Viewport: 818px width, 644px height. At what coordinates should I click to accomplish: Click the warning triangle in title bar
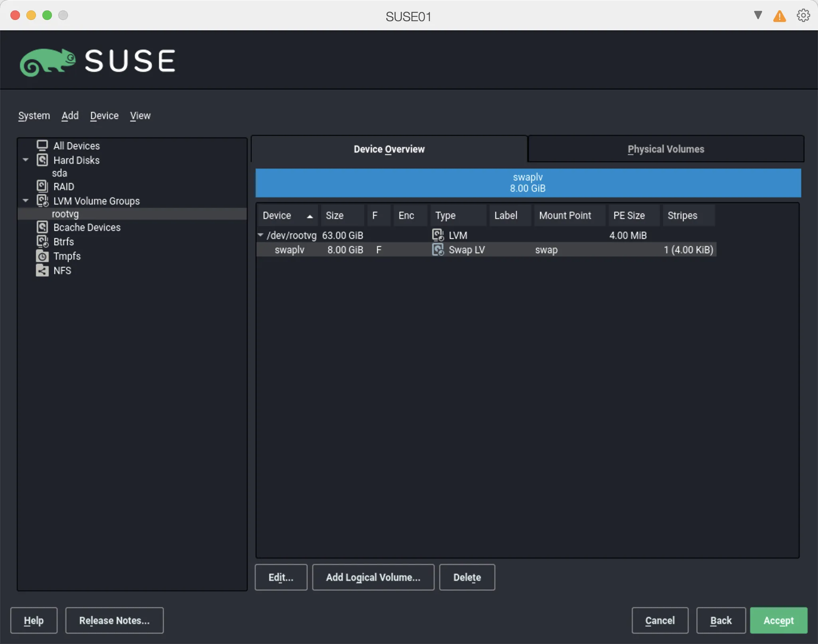point(779,16)
